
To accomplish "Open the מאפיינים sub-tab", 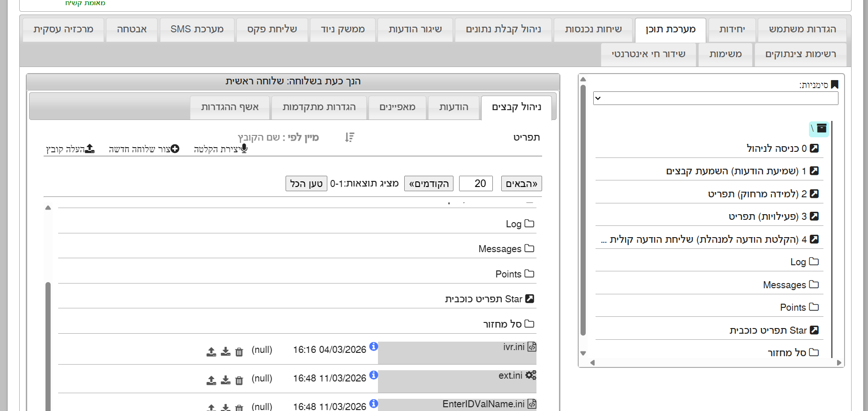I will coord(397,107).
